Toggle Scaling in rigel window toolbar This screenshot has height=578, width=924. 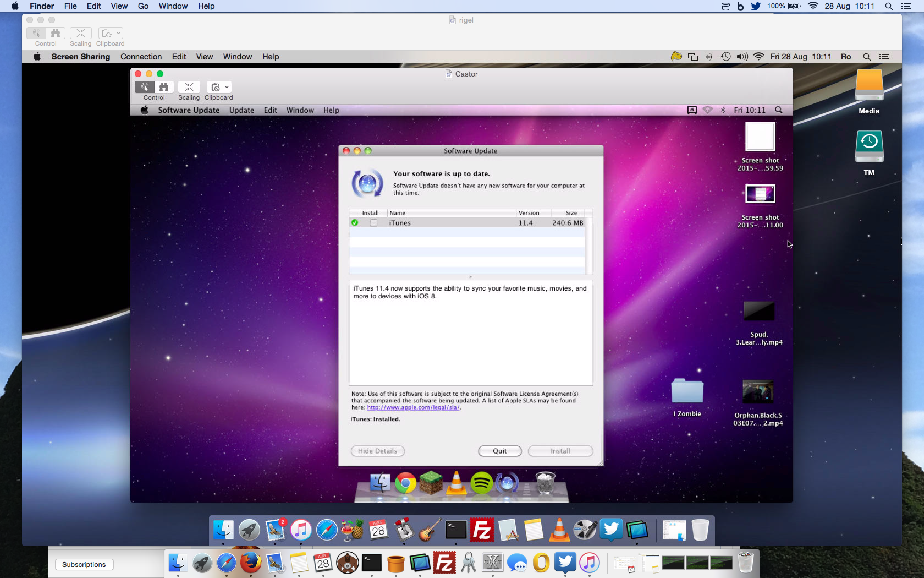(x=80, y=33)
